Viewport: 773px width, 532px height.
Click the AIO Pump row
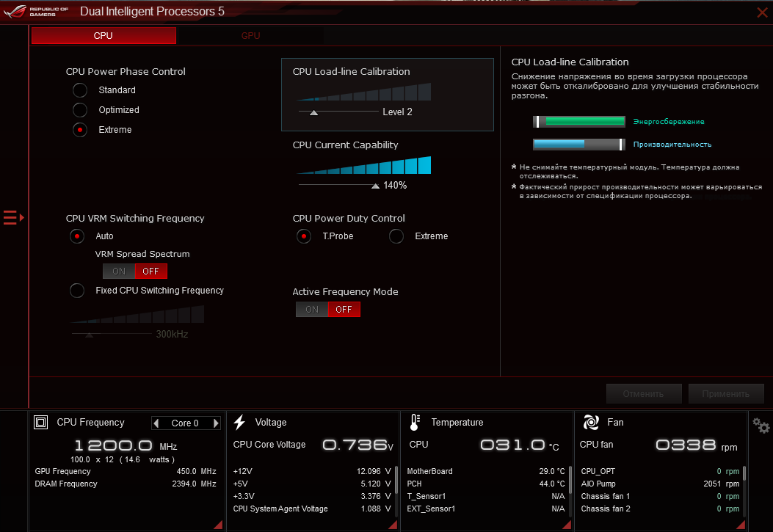coord(660,484)
